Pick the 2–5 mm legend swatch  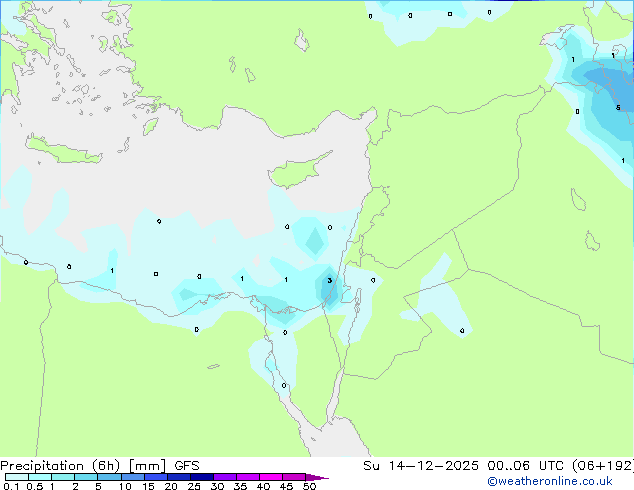(86, 477)
